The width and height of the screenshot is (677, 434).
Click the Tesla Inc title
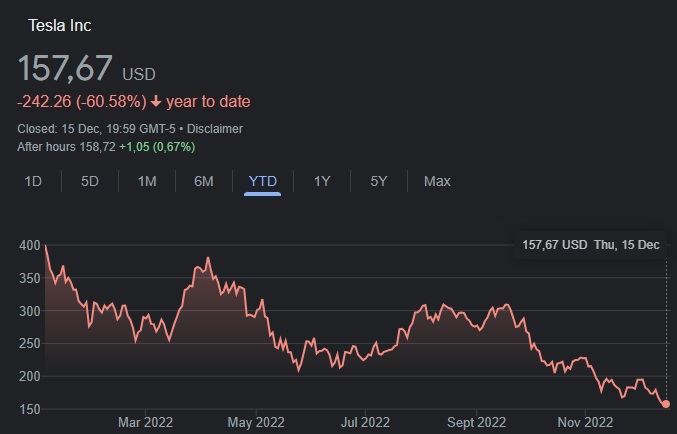point(60,25)
